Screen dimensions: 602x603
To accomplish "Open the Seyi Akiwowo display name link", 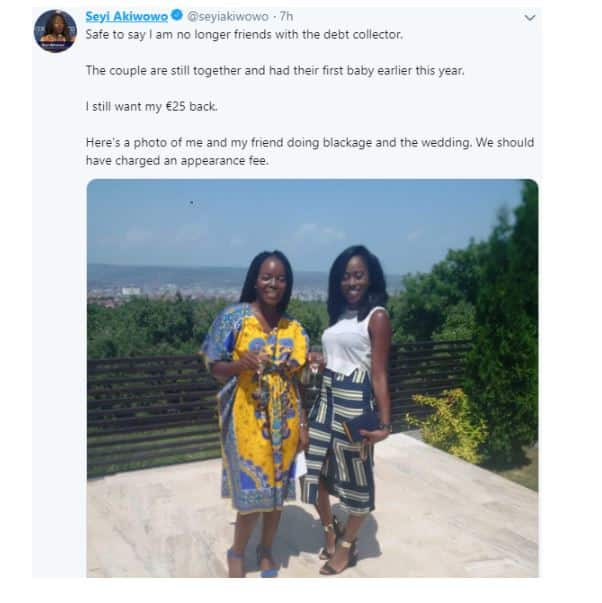I will pos(127,16).
